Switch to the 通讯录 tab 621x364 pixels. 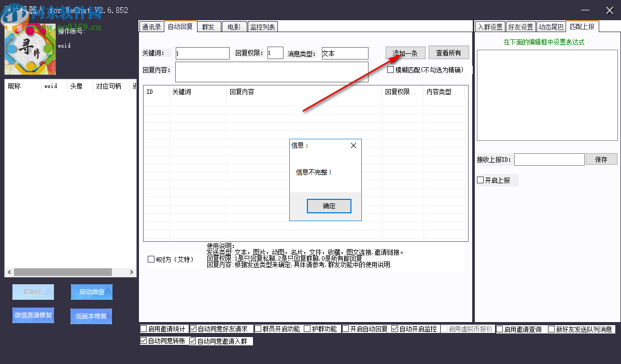(151, 26)
